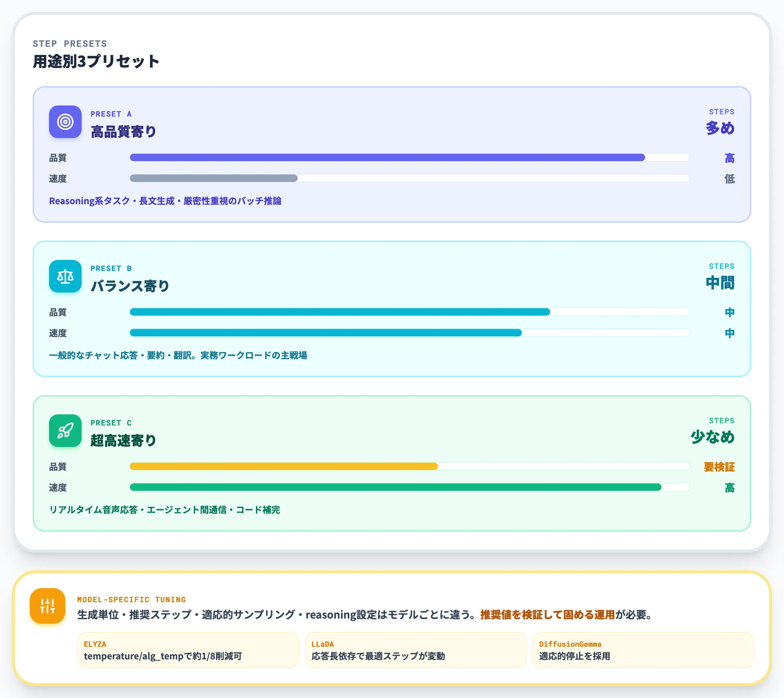Click the 高 speed rating in Preset C

(729, 488)
